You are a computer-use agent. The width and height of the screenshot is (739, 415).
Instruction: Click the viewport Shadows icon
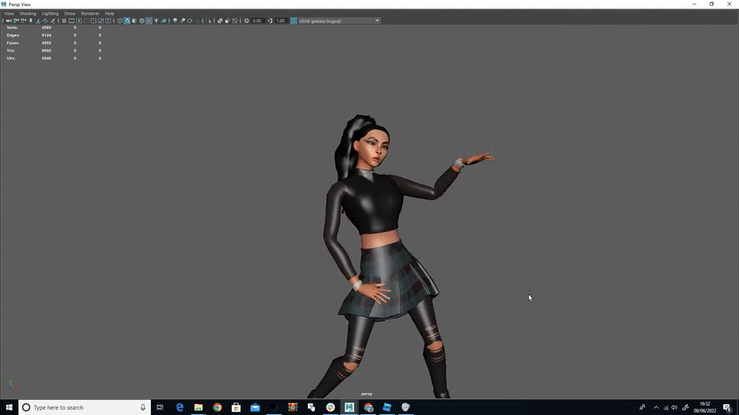[164, 21]
